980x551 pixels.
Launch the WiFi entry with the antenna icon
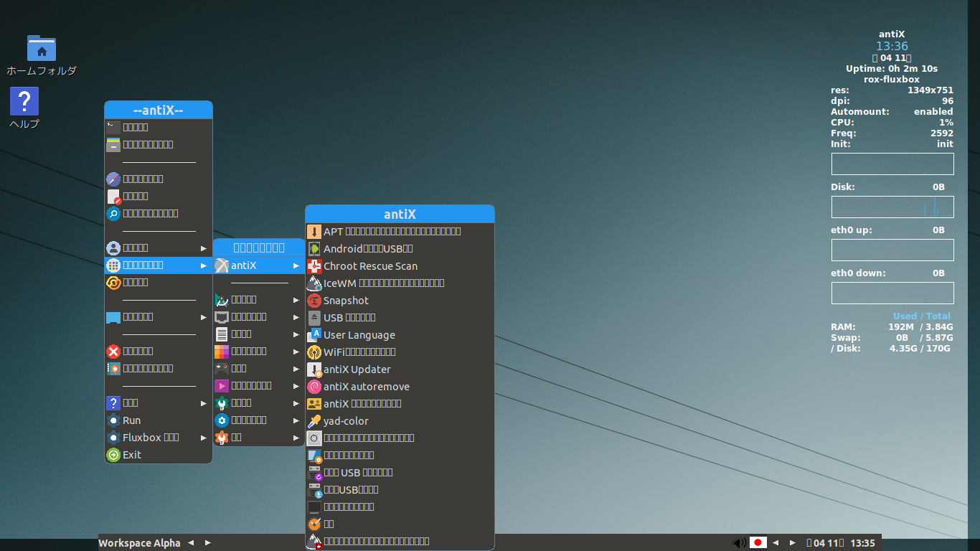400,352
